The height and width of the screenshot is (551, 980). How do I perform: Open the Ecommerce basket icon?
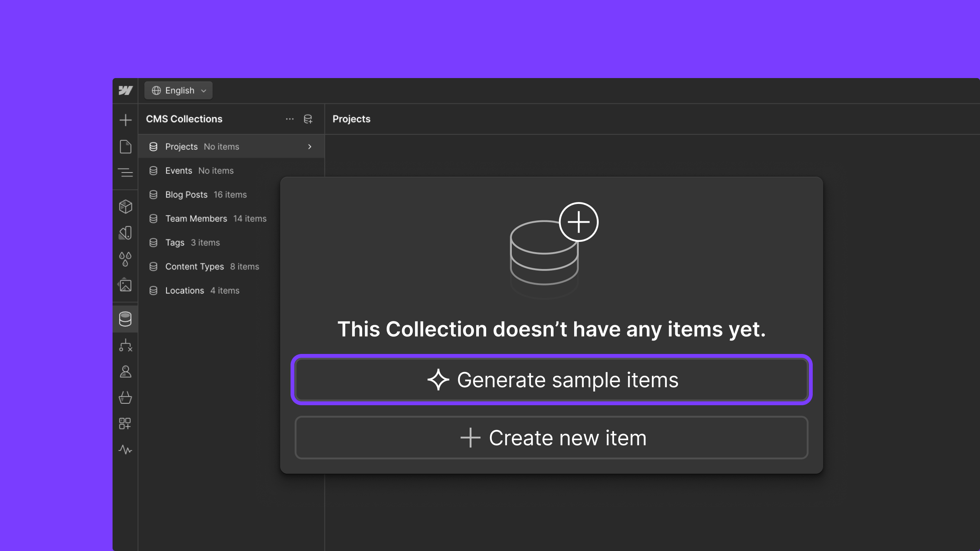click(x=125, y=398)
